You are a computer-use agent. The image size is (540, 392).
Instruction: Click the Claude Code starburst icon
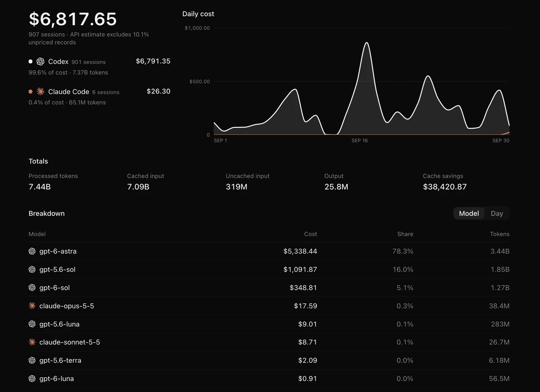click(40, 92)
